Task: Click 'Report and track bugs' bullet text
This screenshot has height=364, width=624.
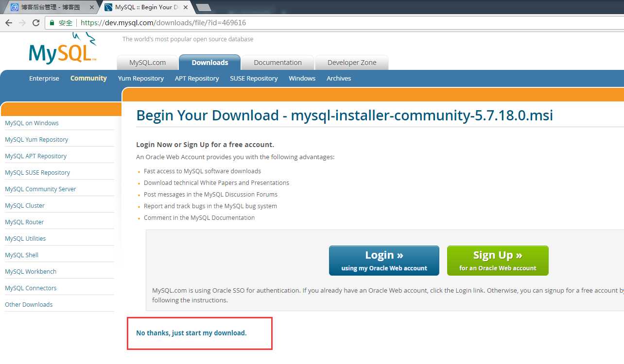Action: click(210, 206)
